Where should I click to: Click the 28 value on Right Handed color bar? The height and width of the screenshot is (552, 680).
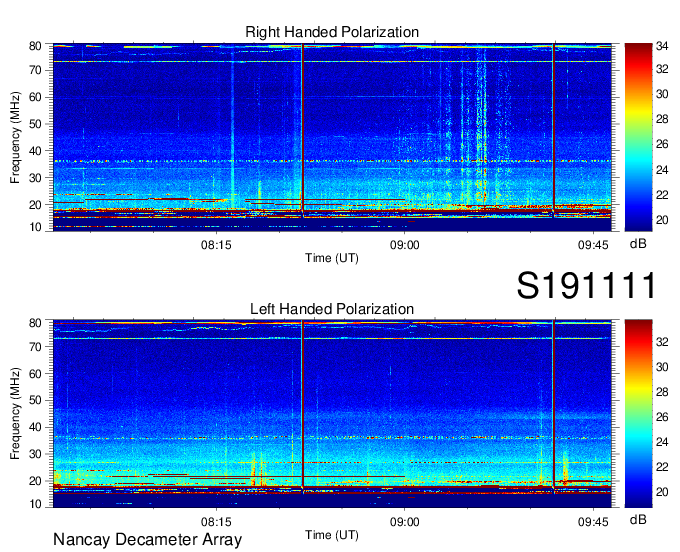click(662, 119)
